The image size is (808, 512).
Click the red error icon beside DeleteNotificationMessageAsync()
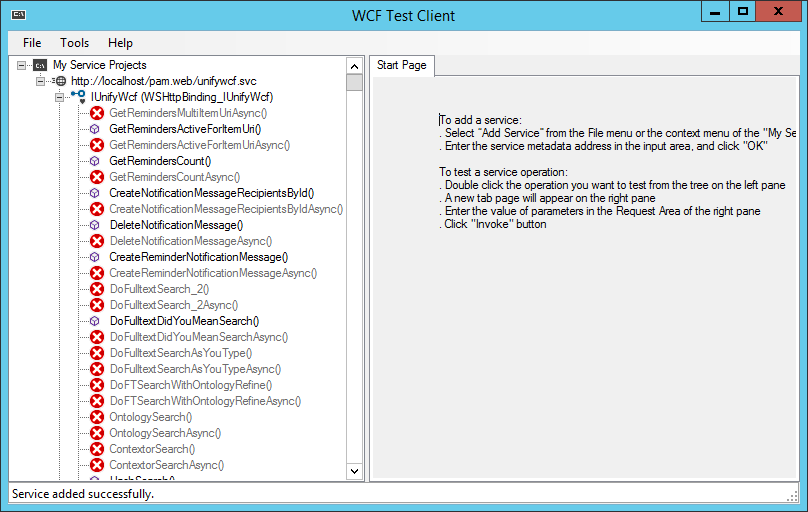tap(97, 241)
